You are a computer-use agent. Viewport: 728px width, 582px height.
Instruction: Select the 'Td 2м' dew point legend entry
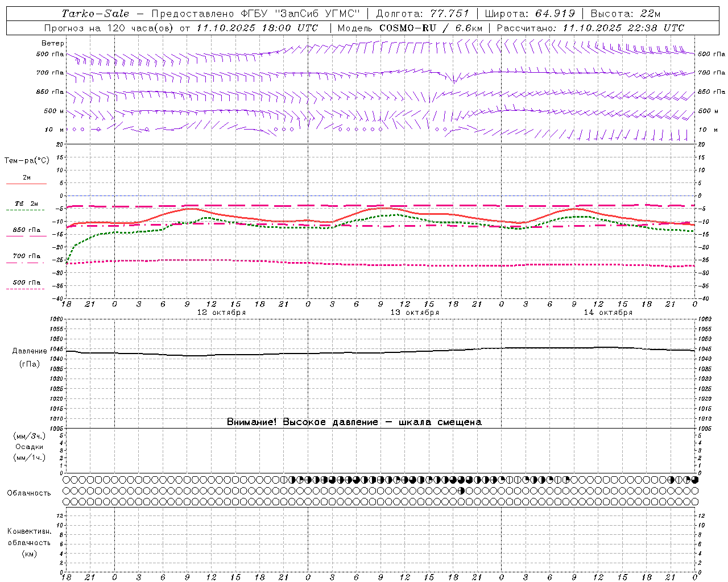pyautogui.click(x=26, y=203)
